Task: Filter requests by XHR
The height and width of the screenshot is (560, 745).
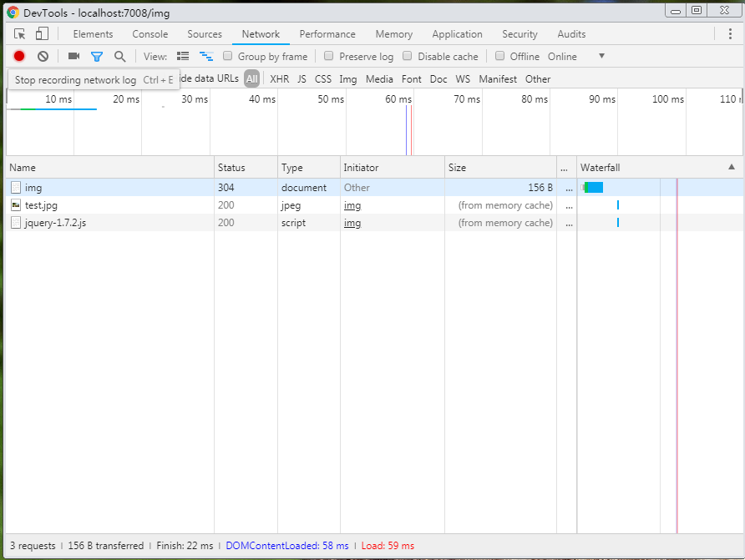Action: pyautogui.click(x=279, y=78)
